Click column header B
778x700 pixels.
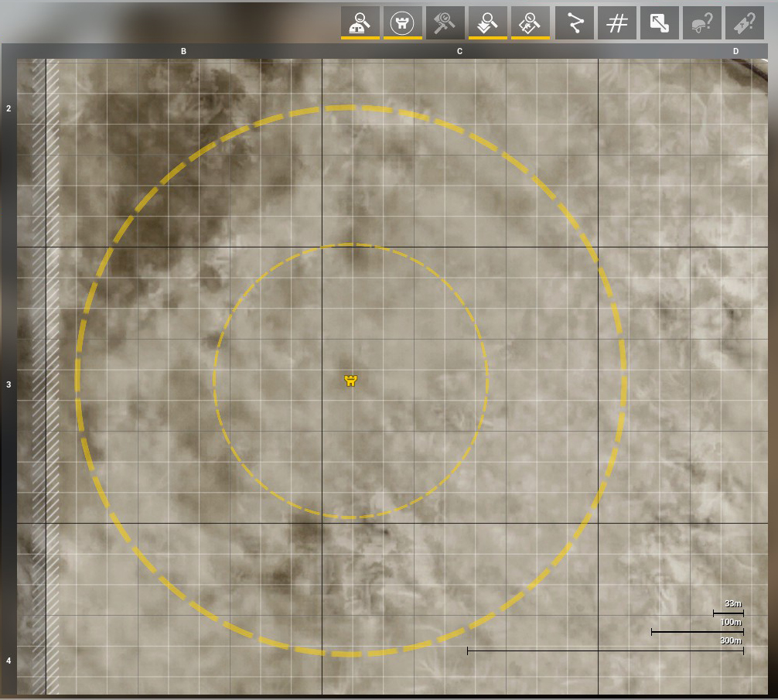[x=183, y=51]
